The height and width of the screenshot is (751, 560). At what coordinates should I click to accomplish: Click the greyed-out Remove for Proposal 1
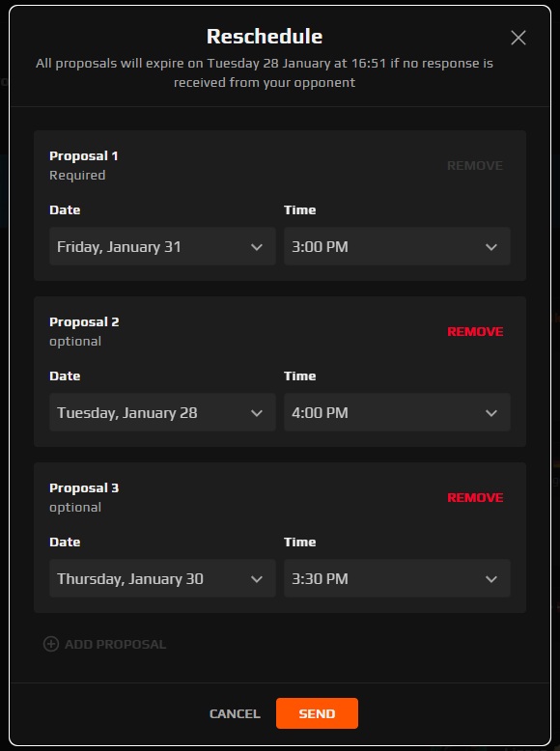pos(475,166)
